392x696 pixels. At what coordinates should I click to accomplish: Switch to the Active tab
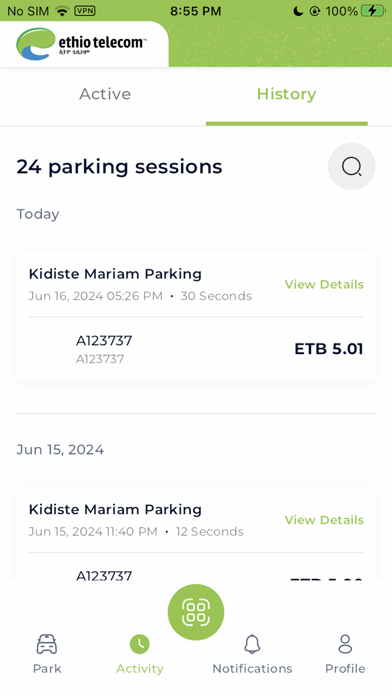click(105, 94)
